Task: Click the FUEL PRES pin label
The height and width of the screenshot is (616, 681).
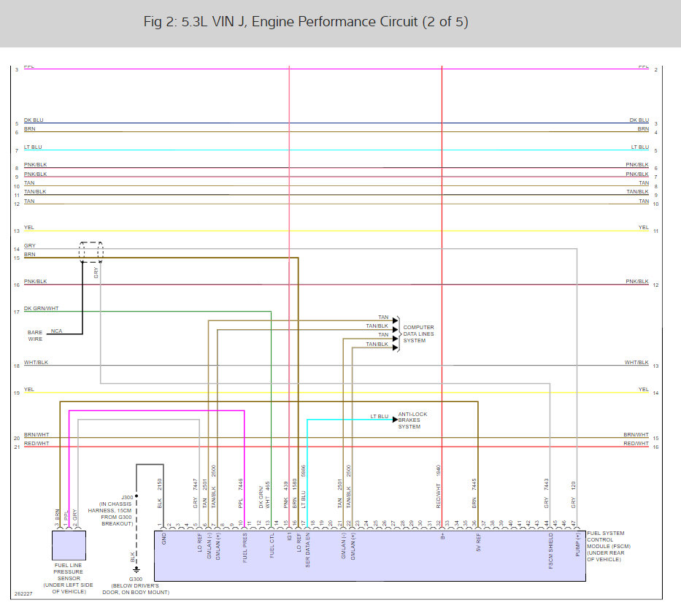Action: coord(245,548)
